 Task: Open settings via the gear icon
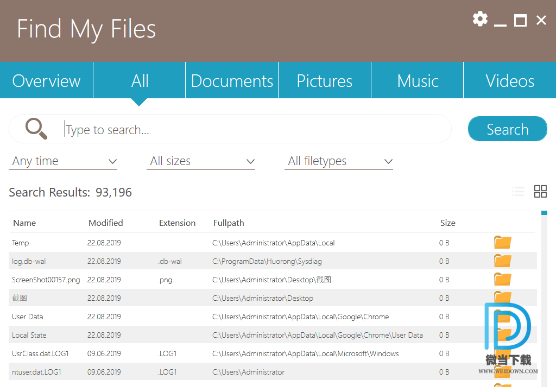click(480, 19)
